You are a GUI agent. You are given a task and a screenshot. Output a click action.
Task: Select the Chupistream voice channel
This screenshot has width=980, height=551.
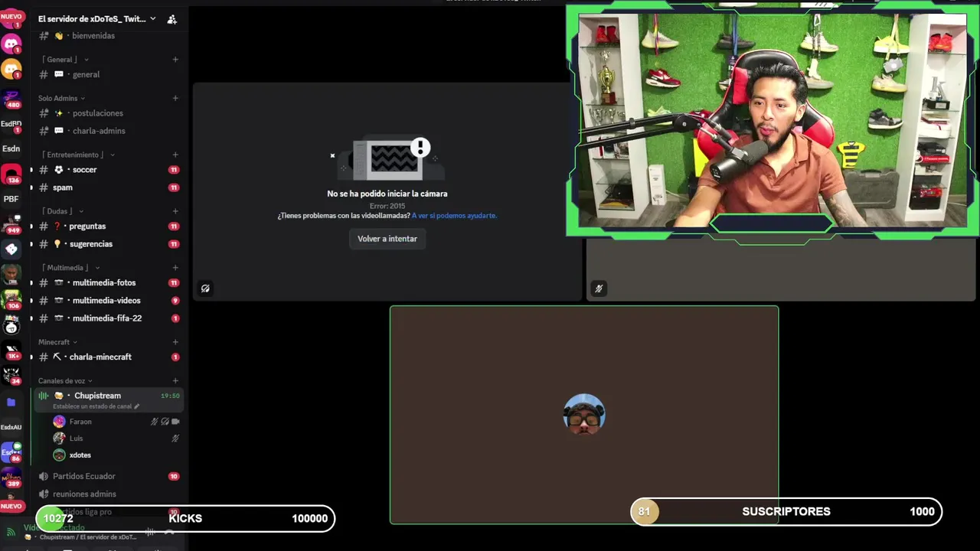[x=97, y=396]
